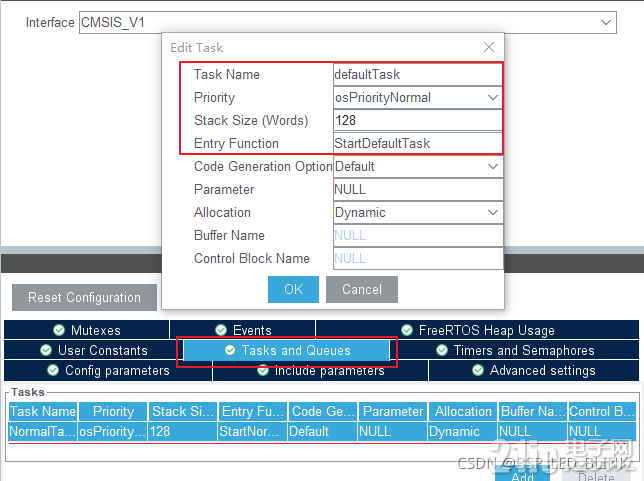
Task: Open the Code Generation Option dropdown
Action: click(418, 166)
